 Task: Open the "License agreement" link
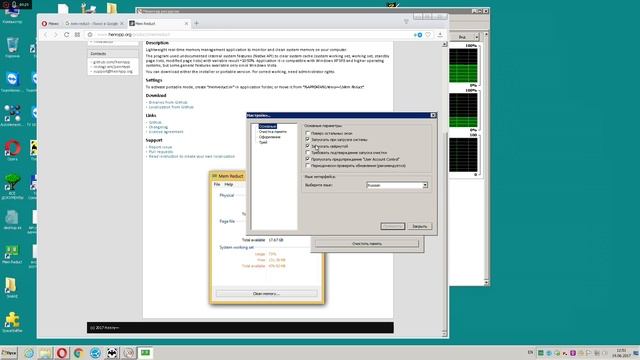[166, 132]
